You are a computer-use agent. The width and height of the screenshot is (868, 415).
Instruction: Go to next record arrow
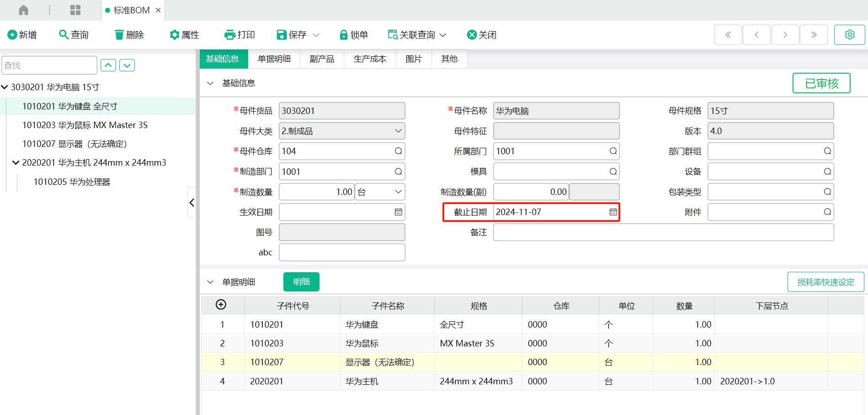pyautogui.click(x=785, y=35)
